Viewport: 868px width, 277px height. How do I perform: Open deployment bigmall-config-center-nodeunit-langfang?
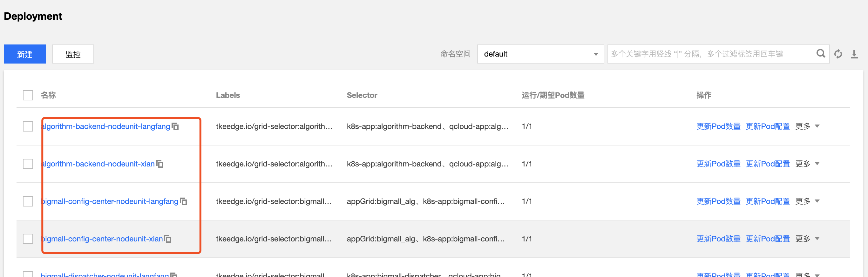click(x=110, y=201)
